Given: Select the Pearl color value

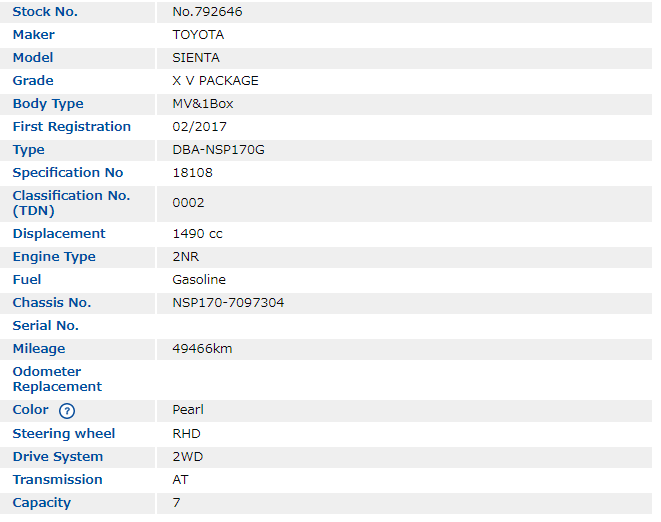Looking at the screenshot, I should coord(188,410).
